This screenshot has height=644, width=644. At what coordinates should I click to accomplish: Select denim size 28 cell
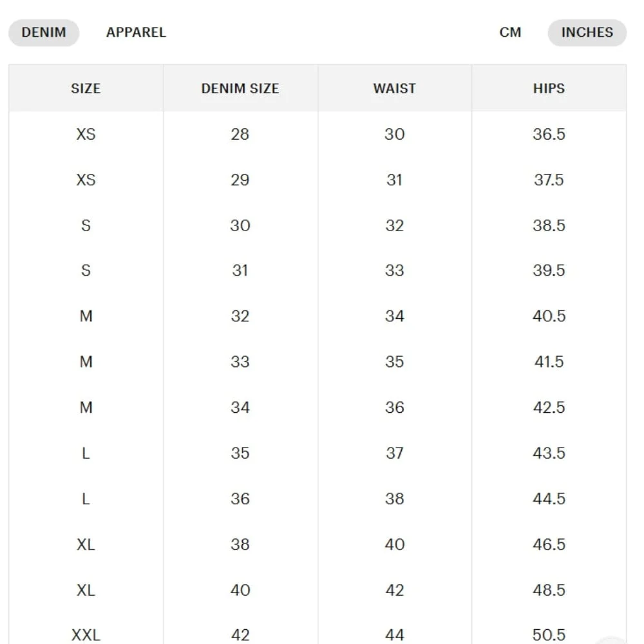tap(240, 135)
